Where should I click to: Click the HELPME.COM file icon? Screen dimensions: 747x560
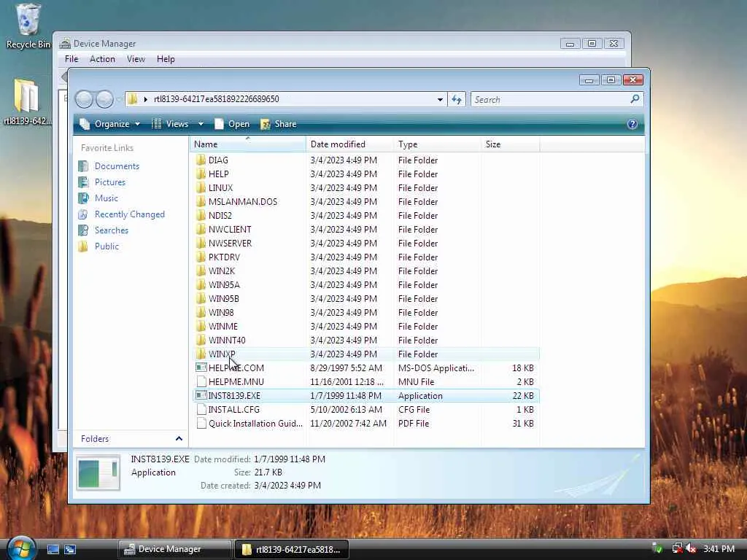[x=201, y=367]
